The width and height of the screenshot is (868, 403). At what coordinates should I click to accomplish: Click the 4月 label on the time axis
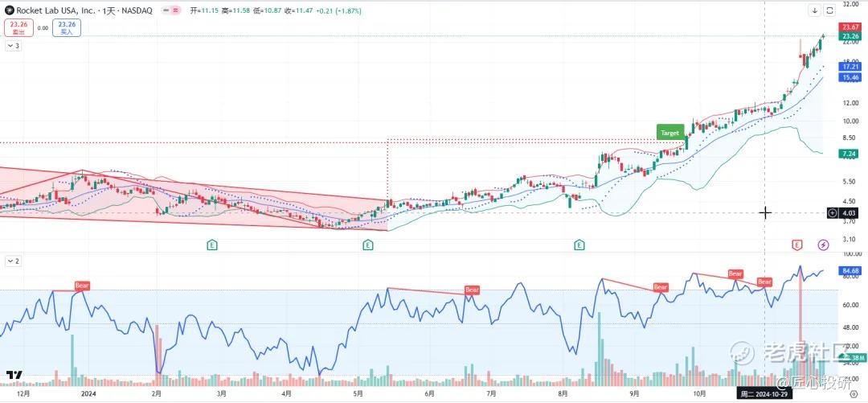(x=286, y=394)
